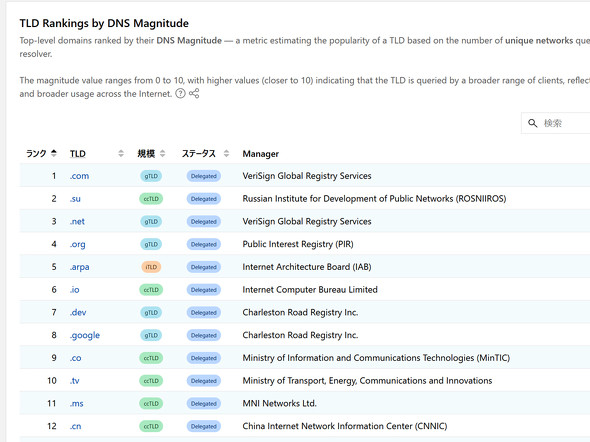Image resolution: width=590 pixels, height=442 pixels.
Task: Open the .co TLD link
Action: click(x=75, y=358)
